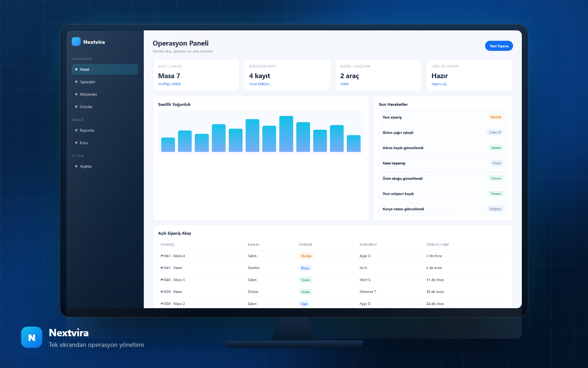Open Ayarlar under Sistem
Viewport: 588px width, 368px height.
(x=105, y=167)
